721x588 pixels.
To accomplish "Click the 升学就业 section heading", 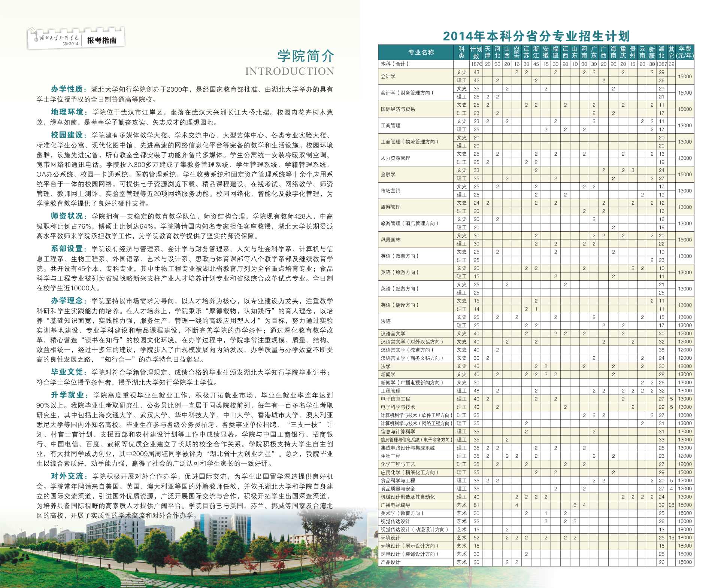I will pos(67,395).
